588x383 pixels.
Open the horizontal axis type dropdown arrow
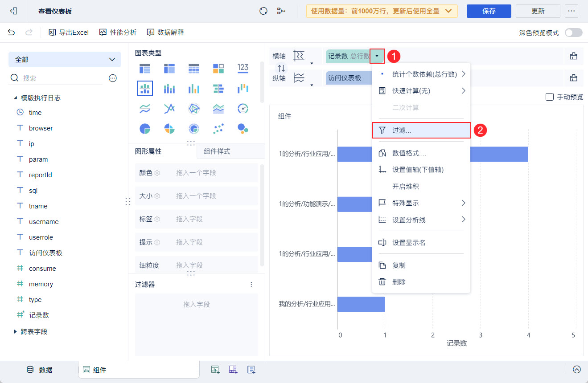[x=312, y=63]
